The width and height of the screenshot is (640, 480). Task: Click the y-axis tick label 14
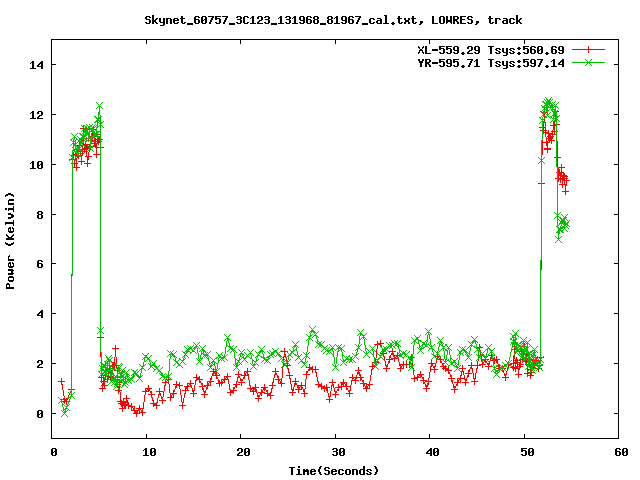pyautogui.click(x=36, y=65)
